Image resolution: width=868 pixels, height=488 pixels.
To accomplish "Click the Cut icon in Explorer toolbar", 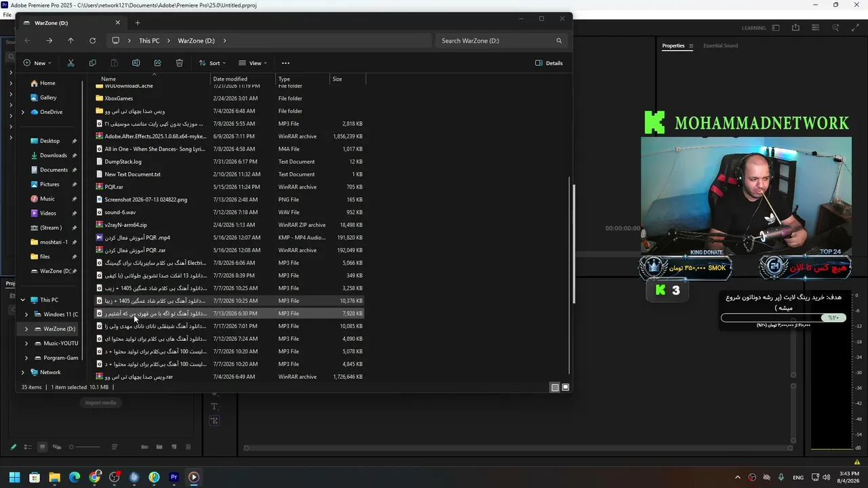I will click(x=71, y=63).
